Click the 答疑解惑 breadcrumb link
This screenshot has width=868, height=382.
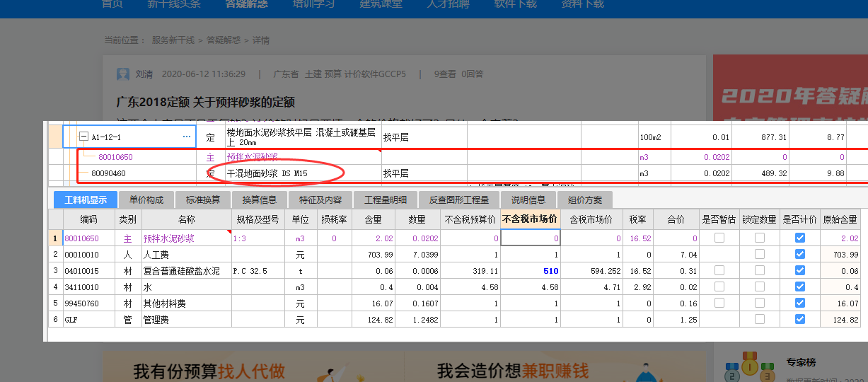pos(223,40)
